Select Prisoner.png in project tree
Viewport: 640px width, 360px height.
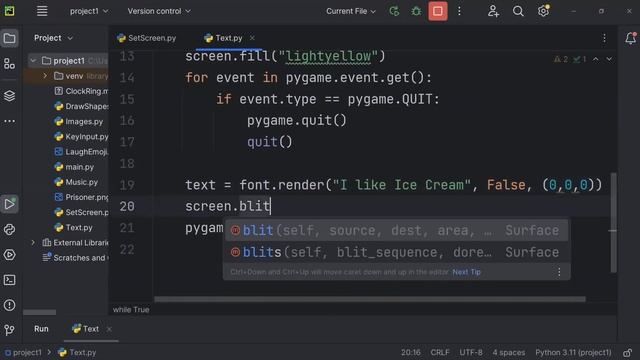81,197
